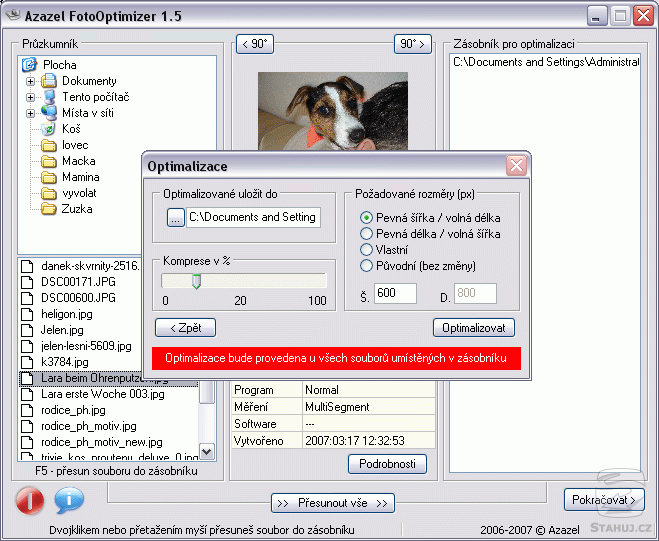Viewport: 659px width, 541px height.
Task: Click the Vytvořeno date 2007:03:17 12:32:53
Action: click(355, 441)
